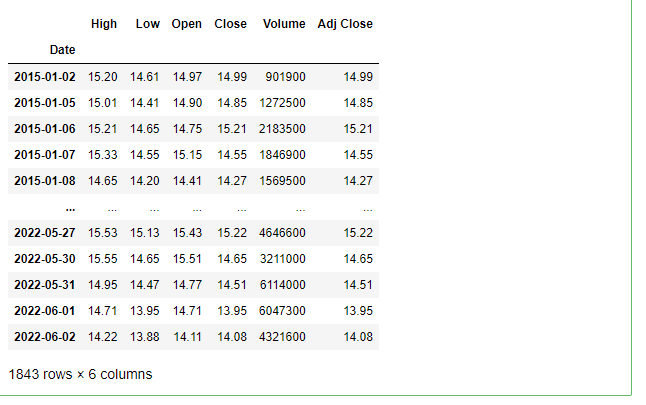Click volume value 901900

tap(286, 76)
